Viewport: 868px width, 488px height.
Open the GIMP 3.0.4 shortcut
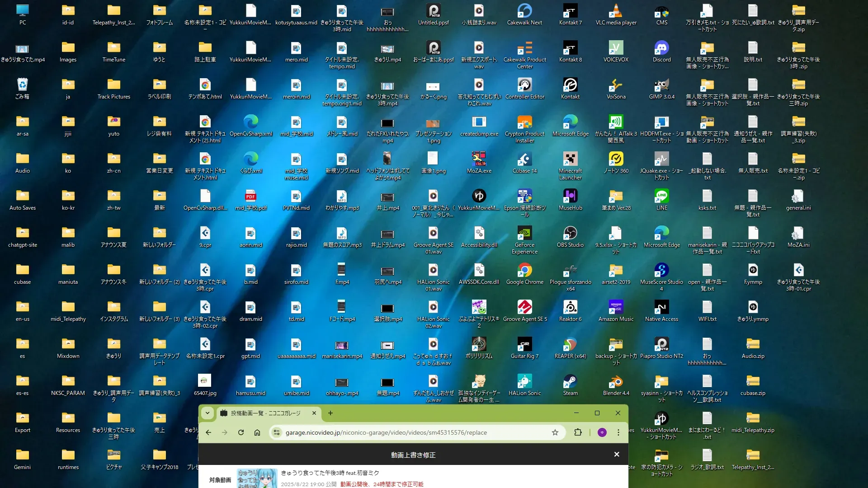click(661, 85)
